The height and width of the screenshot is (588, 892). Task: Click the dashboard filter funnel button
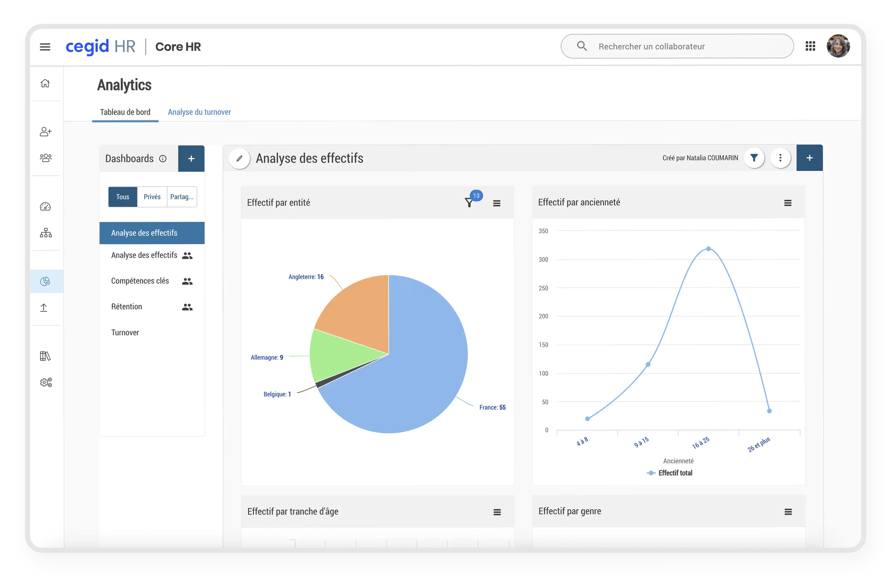(754, 158)
